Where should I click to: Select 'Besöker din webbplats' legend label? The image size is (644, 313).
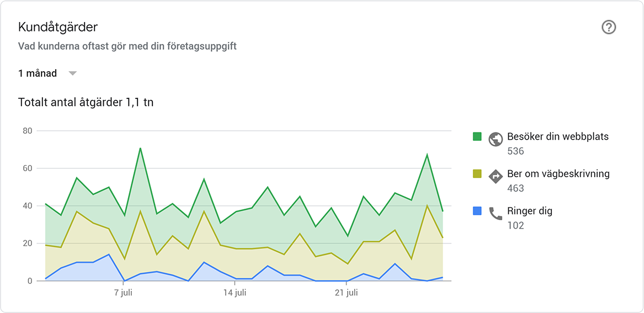coord(558,136)
